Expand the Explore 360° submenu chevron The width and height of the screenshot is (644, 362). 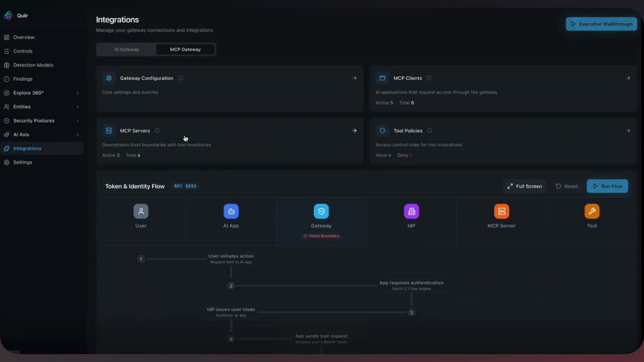pos(77,93)
